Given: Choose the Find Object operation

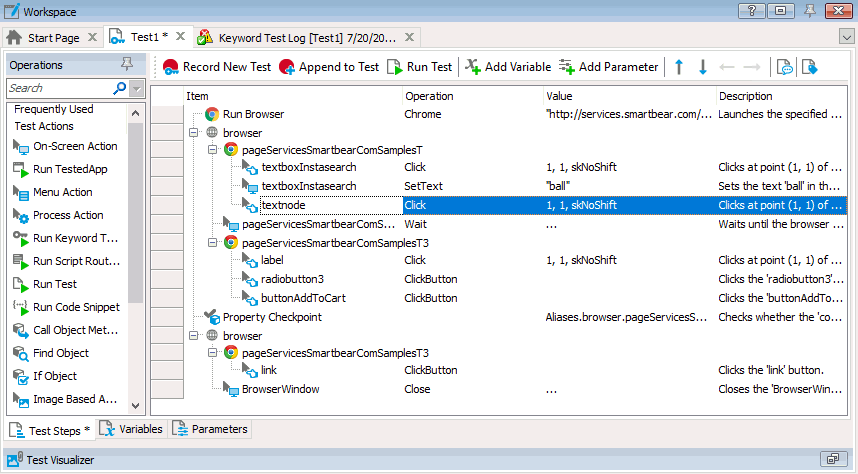Looking at the screenshot, I should point(60,353).
